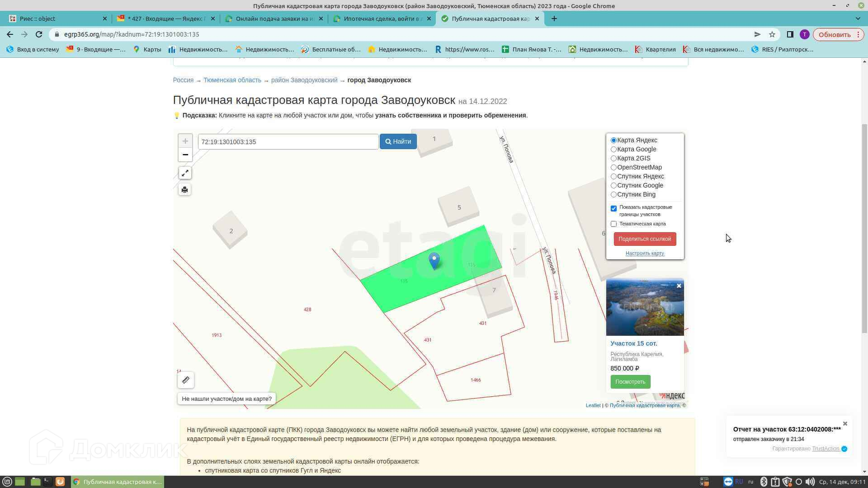Enable Тематическая карта checkbox
868x488 pixels.
point(613,224)
